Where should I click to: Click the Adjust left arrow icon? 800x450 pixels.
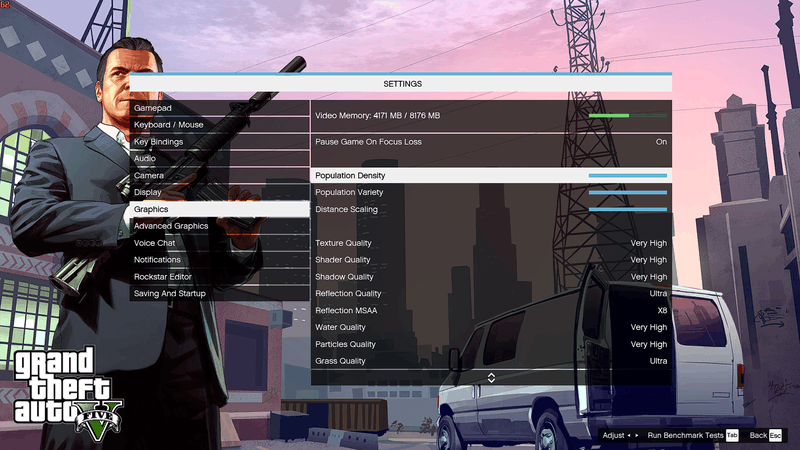point(629,435)
